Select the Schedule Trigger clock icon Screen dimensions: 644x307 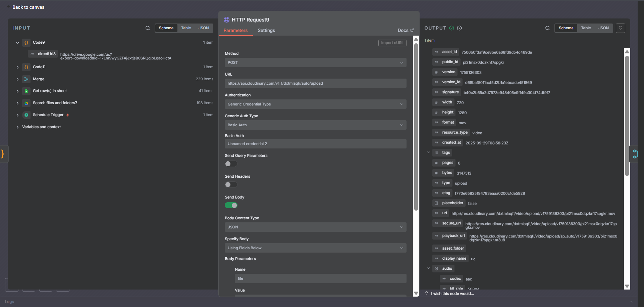pos(26,115)
